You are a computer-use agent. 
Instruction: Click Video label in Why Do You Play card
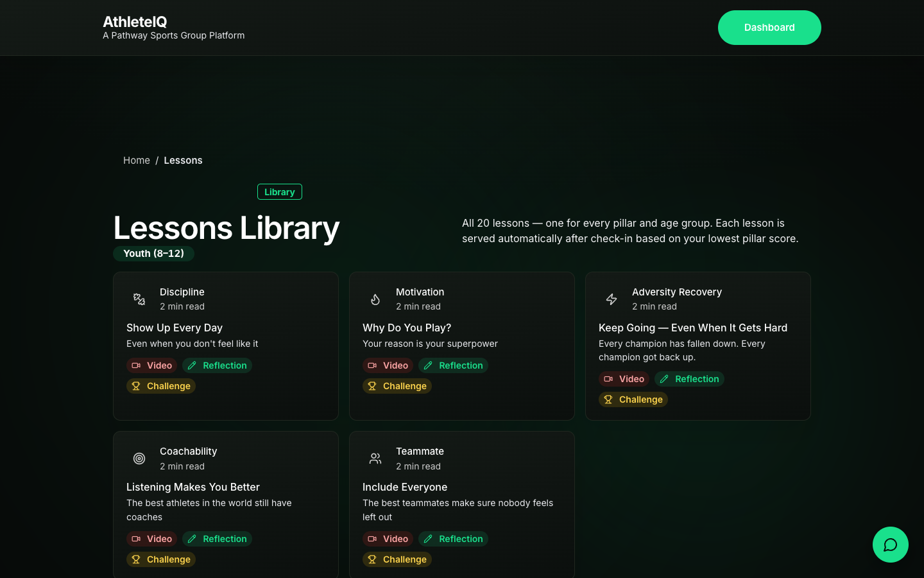[395, 365]
